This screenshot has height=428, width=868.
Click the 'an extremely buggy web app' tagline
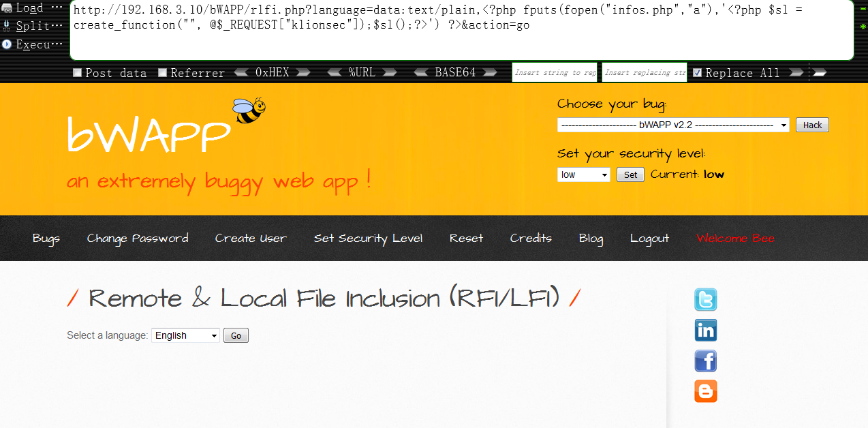219,181
